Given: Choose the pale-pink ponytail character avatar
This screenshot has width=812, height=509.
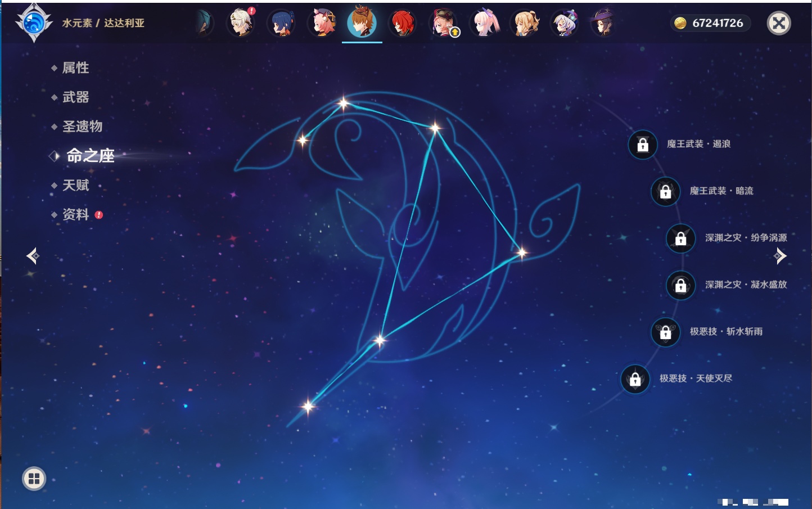Looking at the screenshot, I should (x=485, y=23).
